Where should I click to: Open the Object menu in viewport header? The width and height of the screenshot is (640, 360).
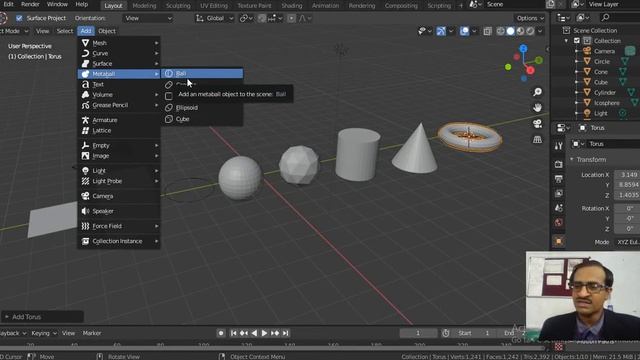tap(107, 31)
